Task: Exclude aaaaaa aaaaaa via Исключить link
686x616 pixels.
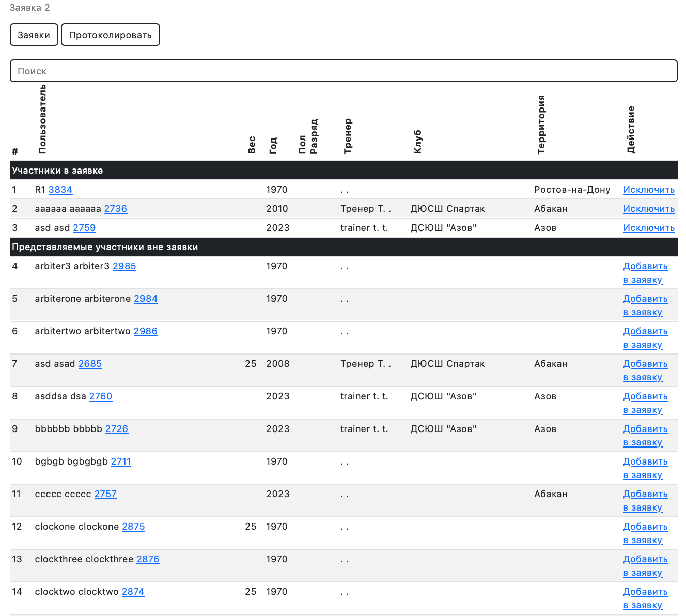Action: click(649, 209)
